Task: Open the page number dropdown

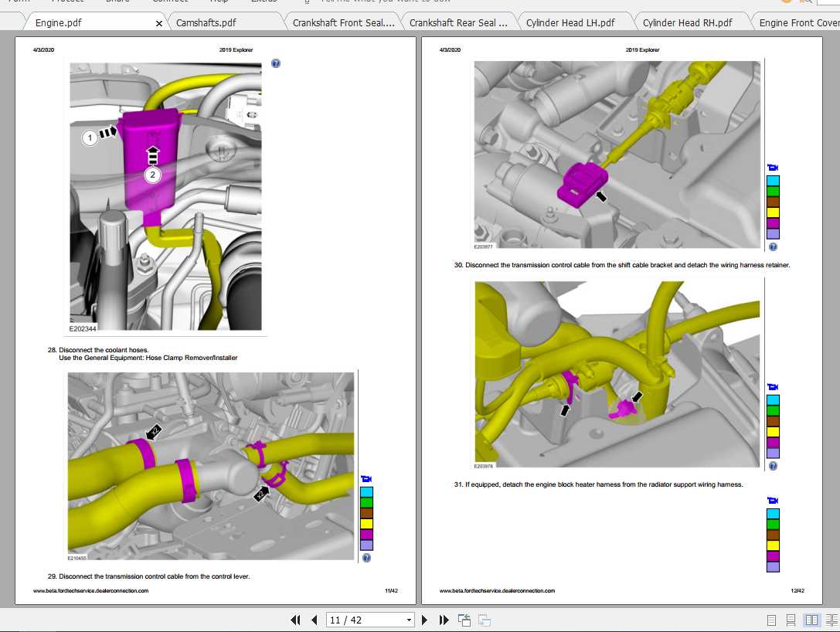Action: pyautogui.click(x=409, y=620)
